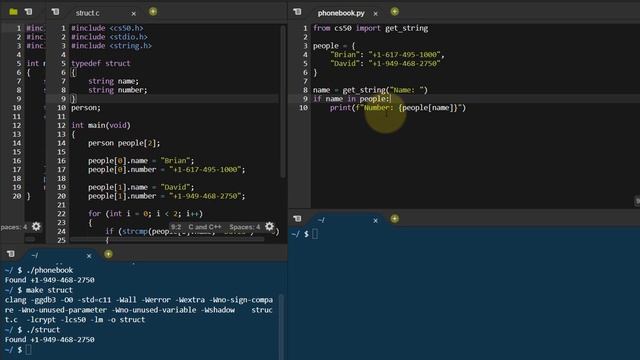
Task: Click '#include <string.h>' line in struct.c
Action: tap(111, 46)
